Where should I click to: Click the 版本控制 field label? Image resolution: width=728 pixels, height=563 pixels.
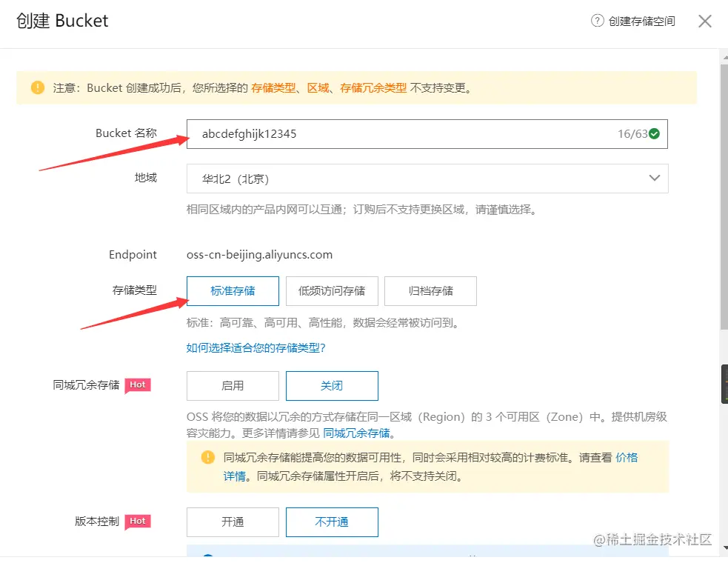(x=97, y=522)
